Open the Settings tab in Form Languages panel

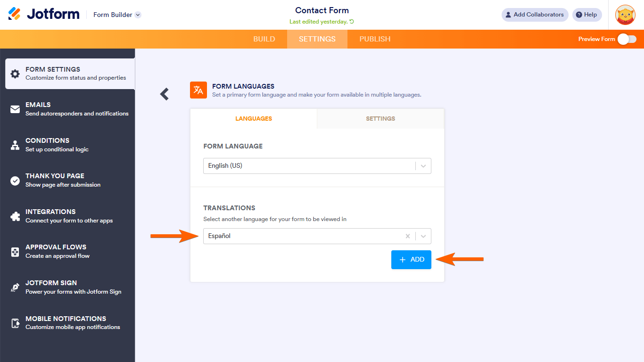coord(380,119)
